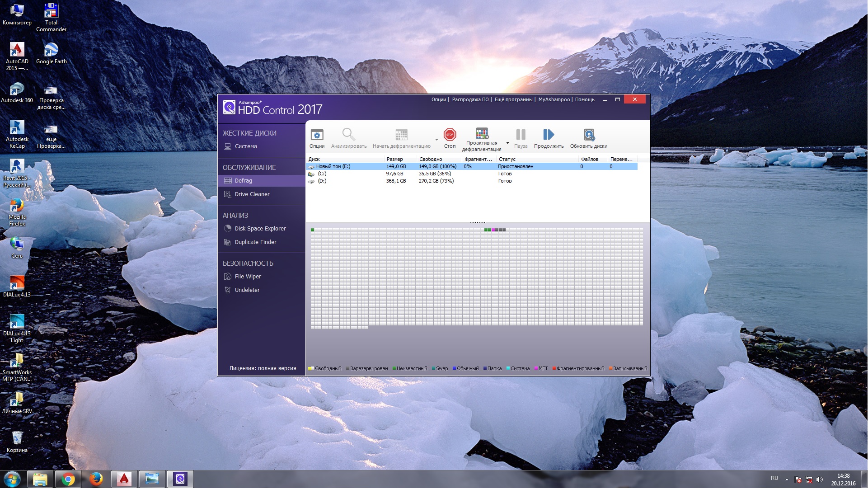The width and height of the screenshot is (868, 489).
Task: Open the Опции toolbar icon
Action: coord(317,135)
